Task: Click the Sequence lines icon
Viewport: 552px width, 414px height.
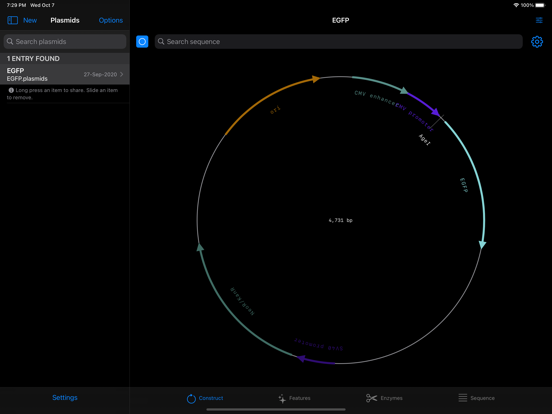Action: click(463, 398)
